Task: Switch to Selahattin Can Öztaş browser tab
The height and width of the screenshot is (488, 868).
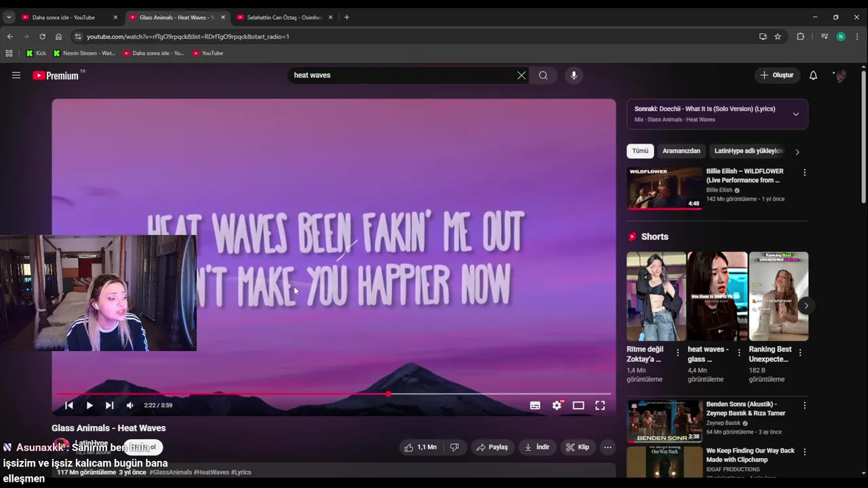Action: (284, 17)
